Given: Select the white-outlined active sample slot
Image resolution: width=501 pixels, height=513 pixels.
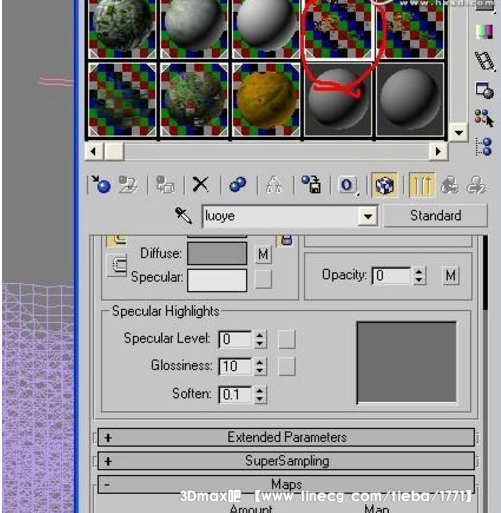Looking at the screenshot, I should pyautogui.click(x=338, y=29).
